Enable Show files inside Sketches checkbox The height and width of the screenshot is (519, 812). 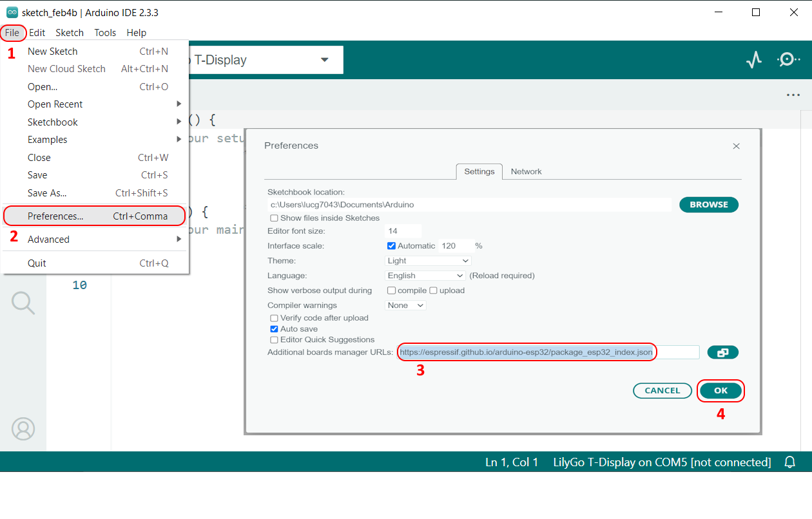(274, 218)
